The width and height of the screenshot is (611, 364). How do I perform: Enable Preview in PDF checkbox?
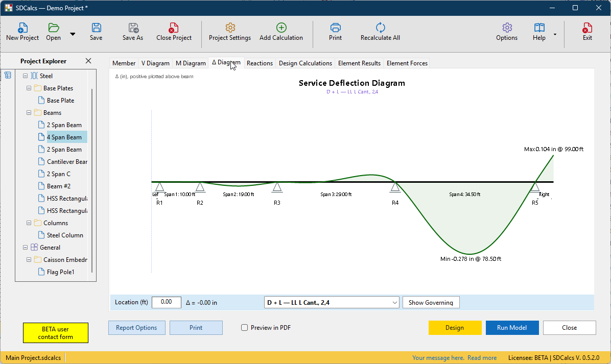click(x=244, y=328)
